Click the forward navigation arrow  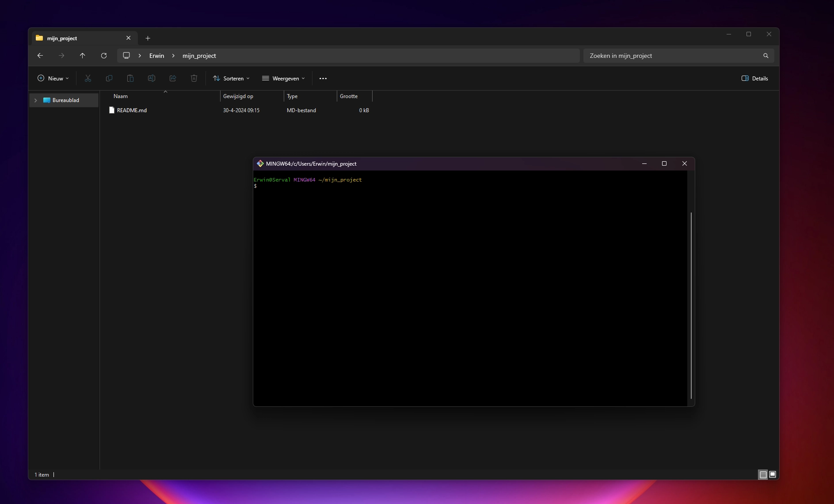coord(61,56)
